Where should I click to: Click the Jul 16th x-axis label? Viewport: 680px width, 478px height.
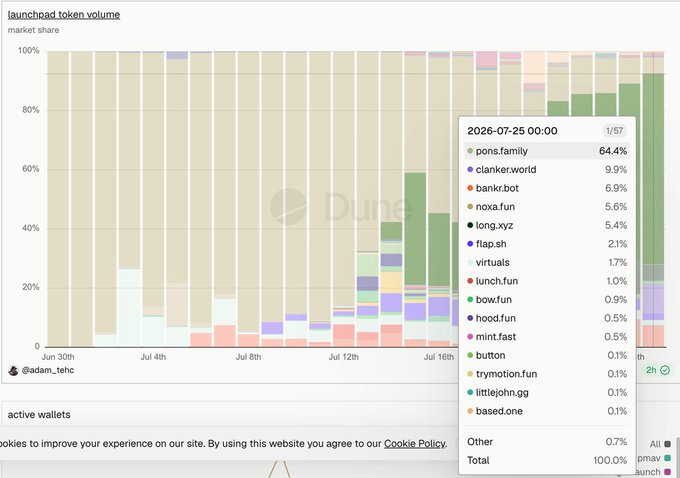[438, 357]
